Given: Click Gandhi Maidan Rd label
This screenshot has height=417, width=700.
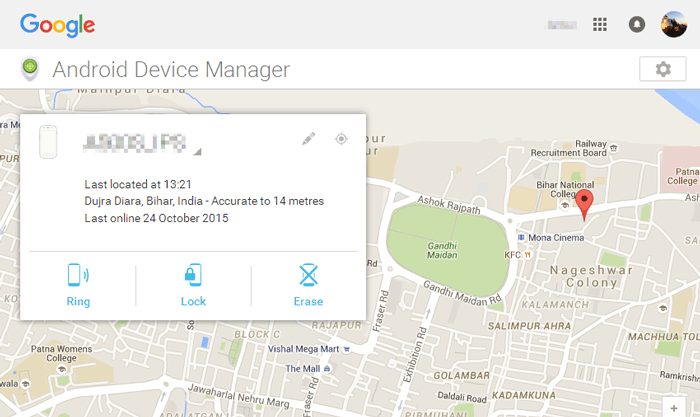Looking at the screenshot, I should [462, 293].
